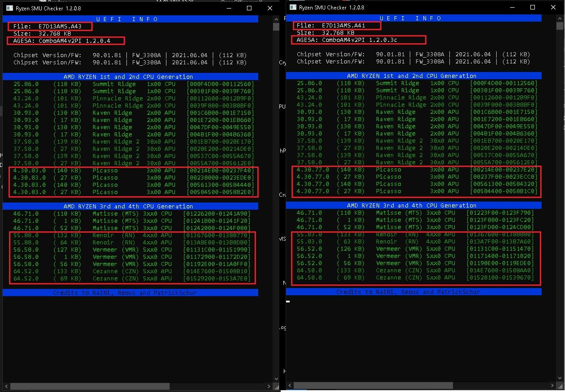Screen dimensions: 565x392
Task: Click Cezanne 64.52.0 row '014E7600-01508B10'
Action: click(x=132, y=271)
